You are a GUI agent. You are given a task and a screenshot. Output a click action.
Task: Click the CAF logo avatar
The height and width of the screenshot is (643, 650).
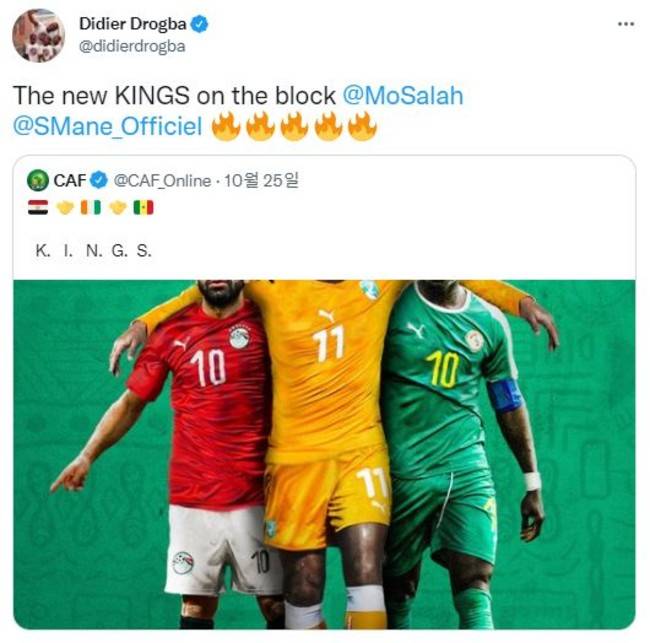[x=38, y=180]
